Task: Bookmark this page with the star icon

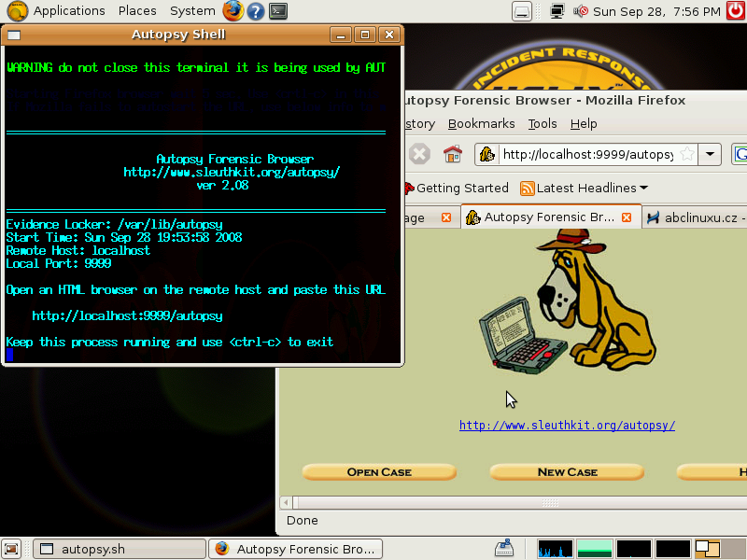Action: [x=687, y=154]
